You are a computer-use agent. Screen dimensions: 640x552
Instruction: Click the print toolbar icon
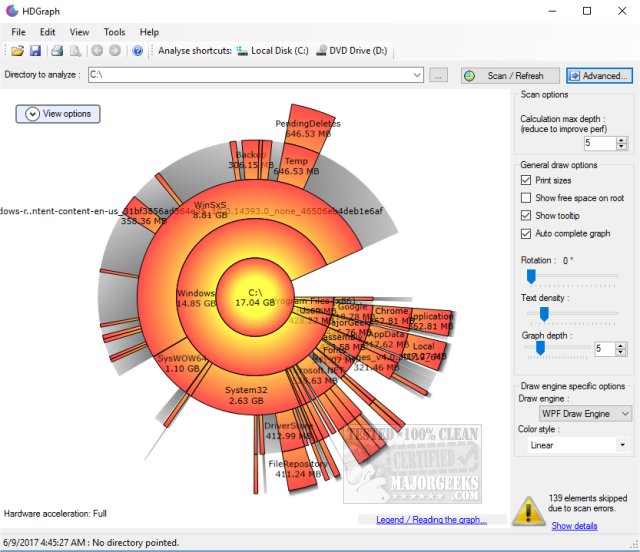58,51
